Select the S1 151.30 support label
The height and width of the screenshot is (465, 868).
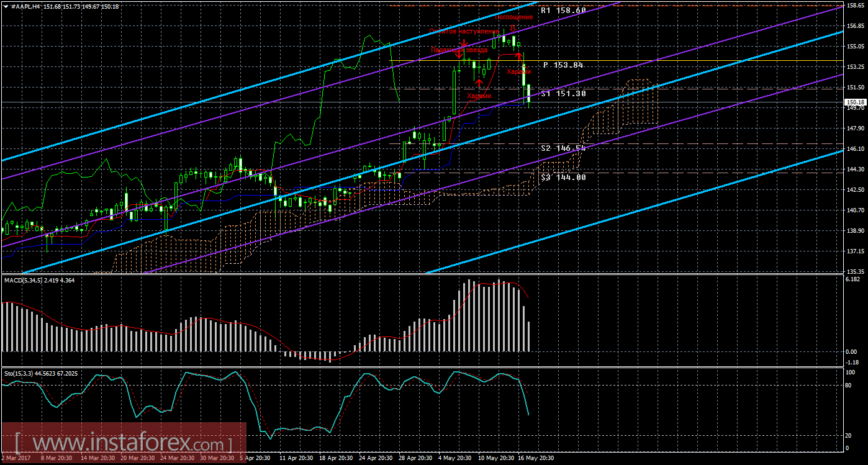tap(563, 94)
